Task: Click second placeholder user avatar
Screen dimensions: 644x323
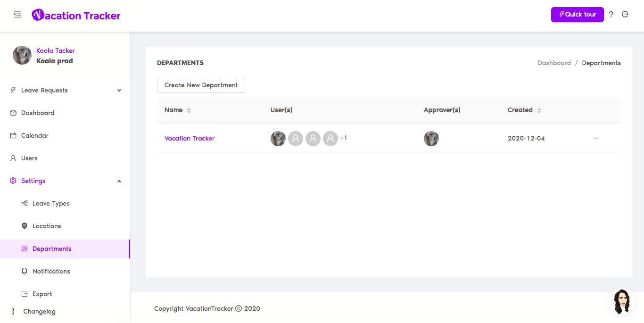Action: click(x=296, y=139)
